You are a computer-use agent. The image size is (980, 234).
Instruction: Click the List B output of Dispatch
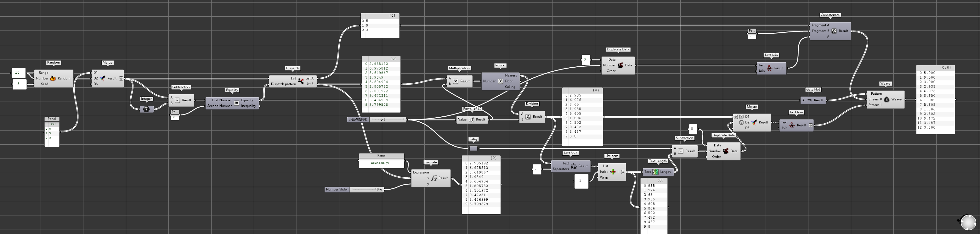point(309,84)
